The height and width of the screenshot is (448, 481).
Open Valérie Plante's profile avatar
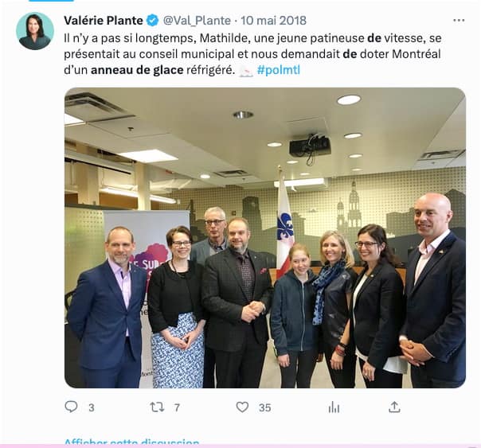point(35,31)
